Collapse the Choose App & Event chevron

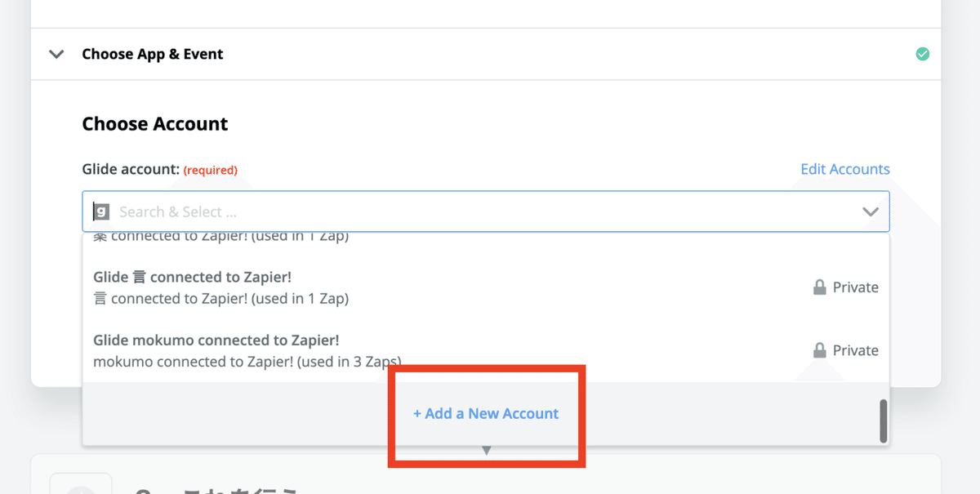coord(56,54)
